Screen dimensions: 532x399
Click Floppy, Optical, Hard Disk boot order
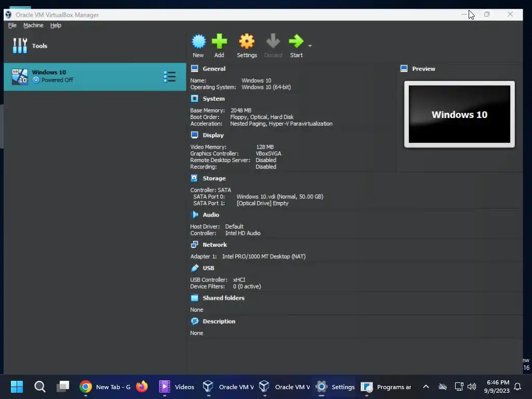click(x=262, y=117)
